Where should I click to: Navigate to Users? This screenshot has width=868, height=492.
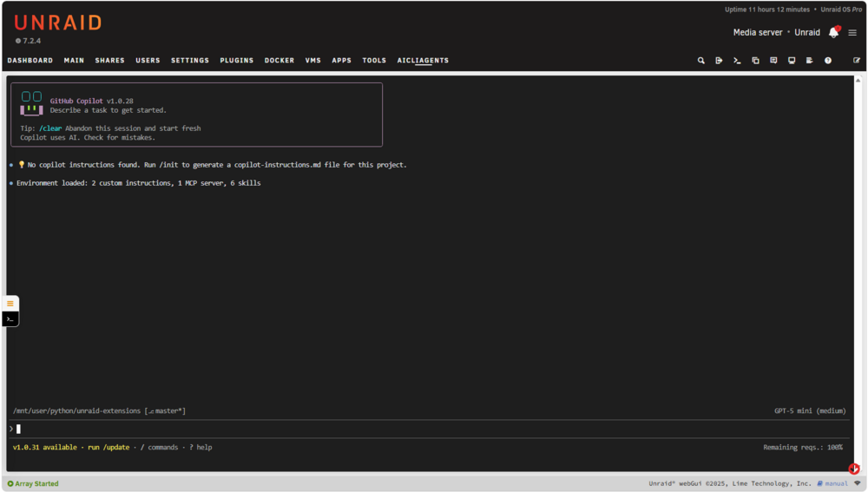point(148,61)
